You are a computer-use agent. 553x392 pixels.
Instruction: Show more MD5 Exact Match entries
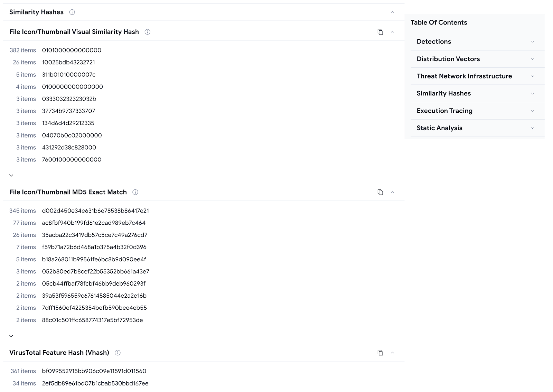coord(11,336)
